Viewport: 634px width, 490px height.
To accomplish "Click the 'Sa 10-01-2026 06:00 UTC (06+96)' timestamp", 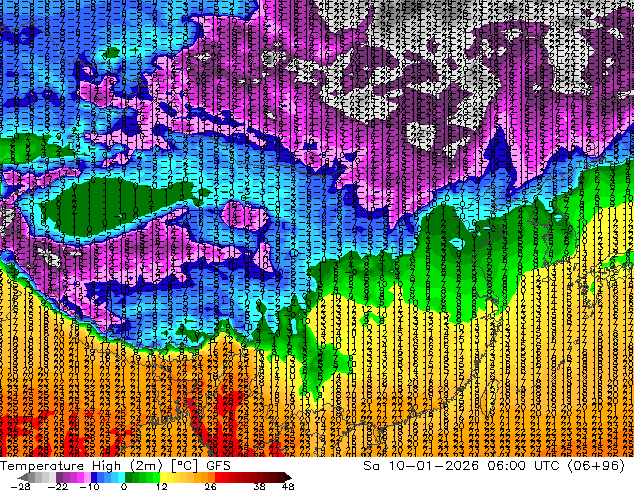I will click(x=494, y=465).
